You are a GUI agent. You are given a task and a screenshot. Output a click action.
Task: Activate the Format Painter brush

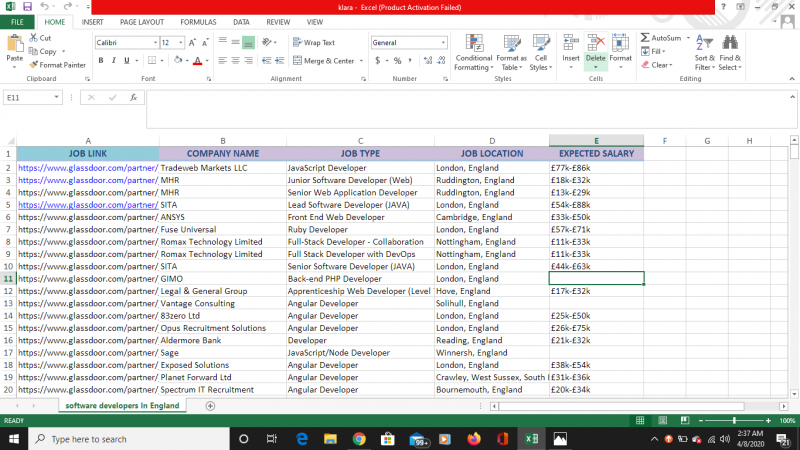[x=57, y=65]
